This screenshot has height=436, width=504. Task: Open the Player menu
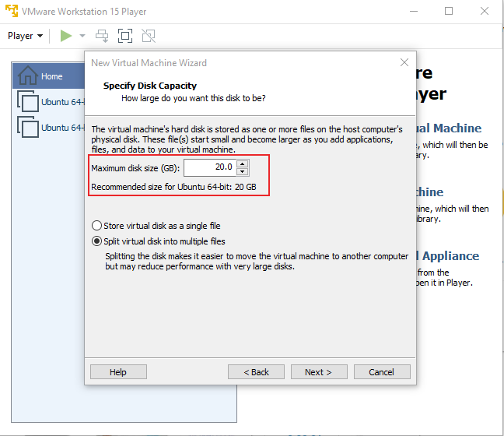[x=25, y=36]
